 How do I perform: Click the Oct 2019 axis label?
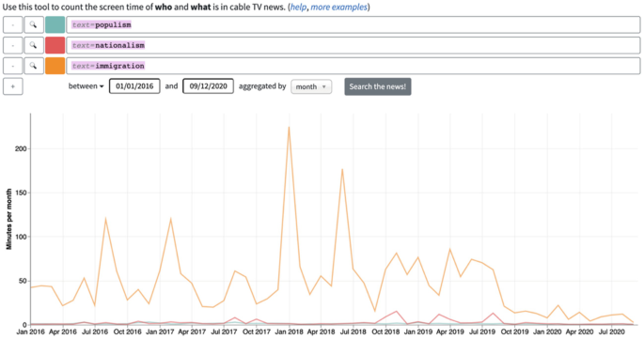tap(514, 331)
